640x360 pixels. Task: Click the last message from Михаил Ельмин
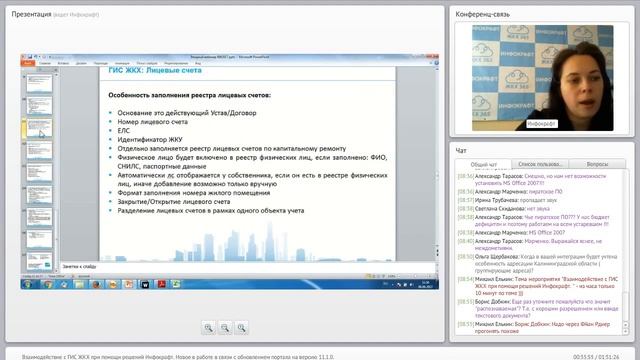click(533, 327)
